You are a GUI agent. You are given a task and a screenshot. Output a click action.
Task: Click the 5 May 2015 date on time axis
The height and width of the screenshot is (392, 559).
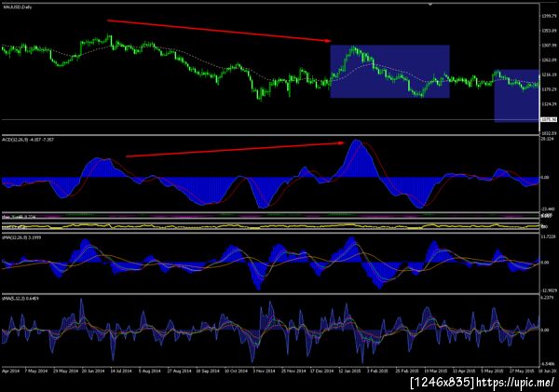pyautogui.click(x=492, y=371)
